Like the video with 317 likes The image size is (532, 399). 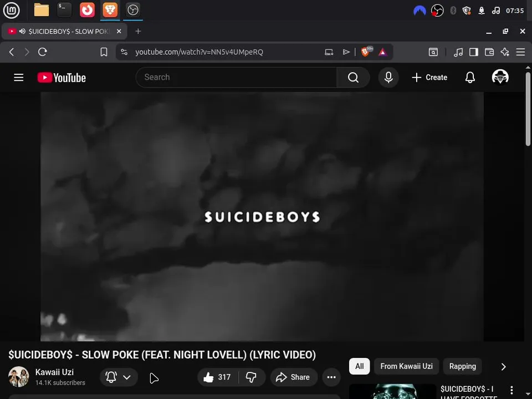(x=218, y=377)
